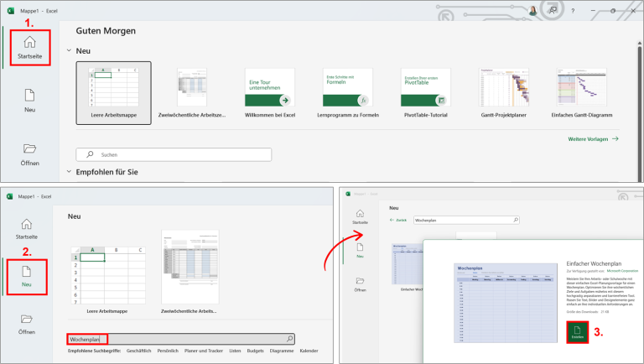Image resolution: width=644 pixels, height=364 pixels.
Task: Open the Microsoft Corporation provider link
Action: click(622, 271)
